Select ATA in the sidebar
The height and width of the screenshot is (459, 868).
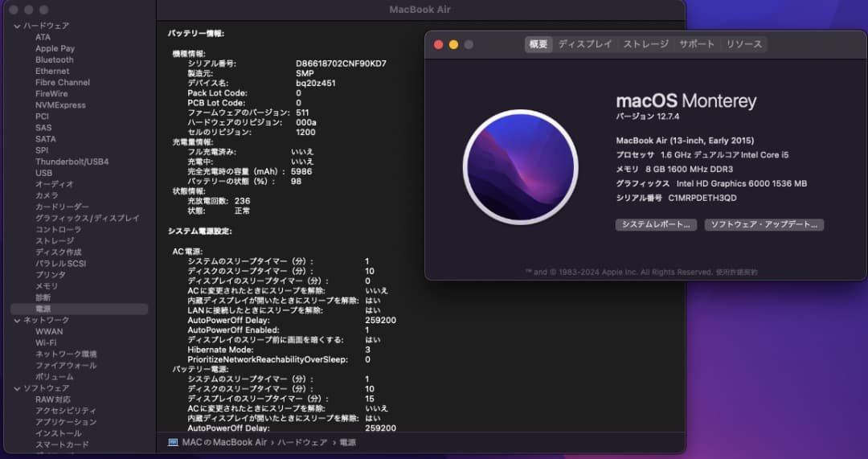tap(43, 37)
